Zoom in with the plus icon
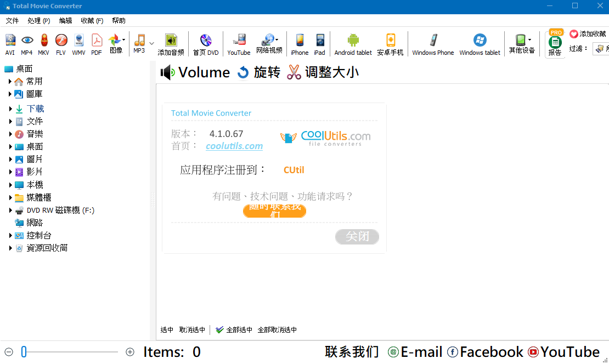The width and height of the screenshot is (609, 364). (130, 352)
